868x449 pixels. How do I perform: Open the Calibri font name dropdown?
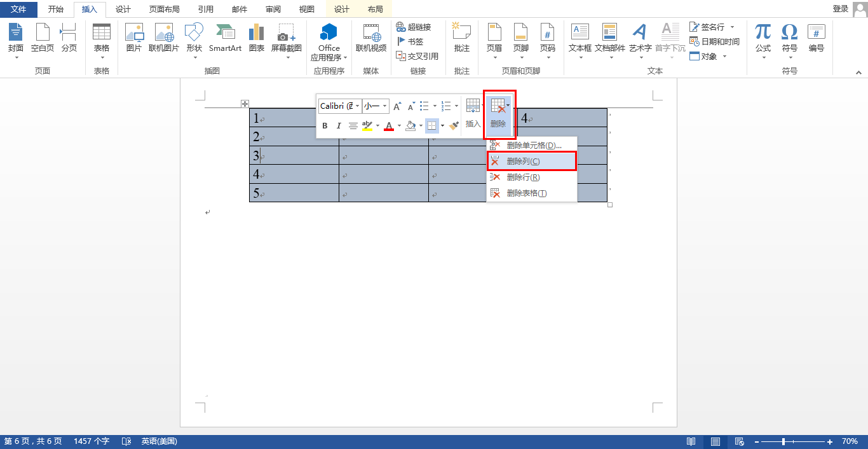358,106
